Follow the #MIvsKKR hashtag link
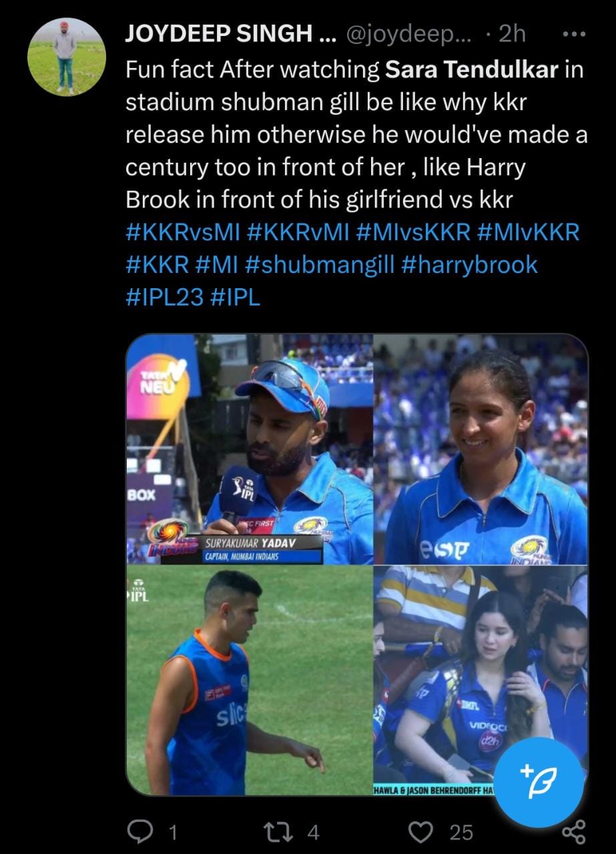Image resolution: width=616 pixels, height=854 pixels. pyautogui.click(x=413, y=232)
